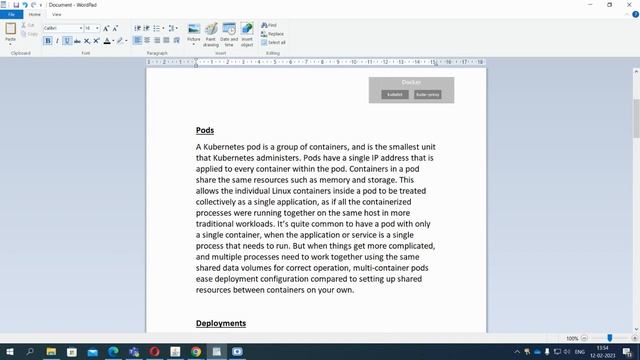Insert a Paint drawing

coord(211,35)
